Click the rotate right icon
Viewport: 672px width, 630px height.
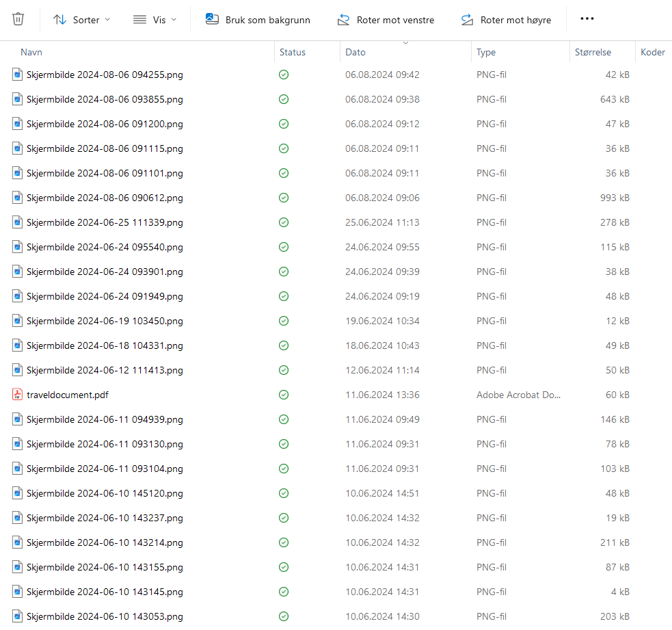[467, 20]
